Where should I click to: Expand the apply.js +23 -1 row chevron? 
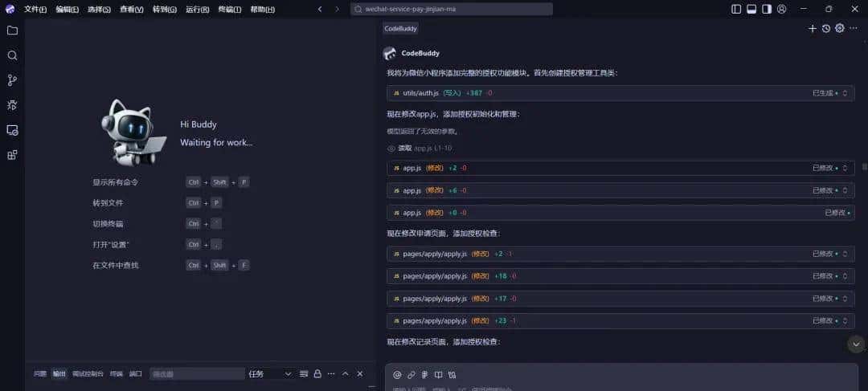coord(845,321)
